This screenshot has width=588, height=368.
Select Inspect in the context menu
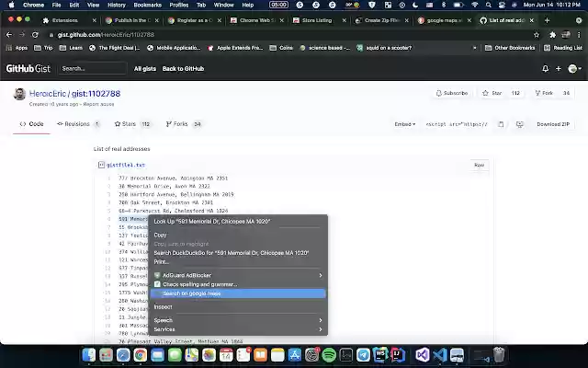pos(163,306)
